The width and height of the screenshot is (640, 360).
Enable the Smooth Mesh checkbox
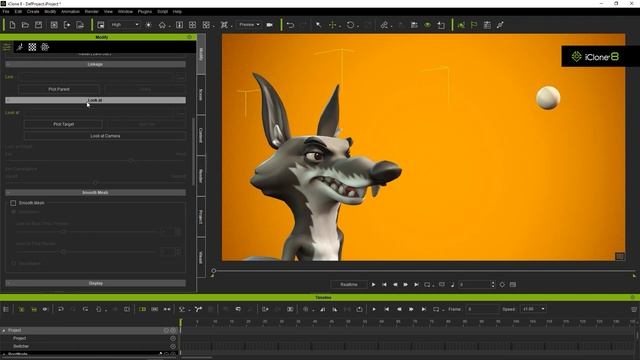click(x=13, y=203)
